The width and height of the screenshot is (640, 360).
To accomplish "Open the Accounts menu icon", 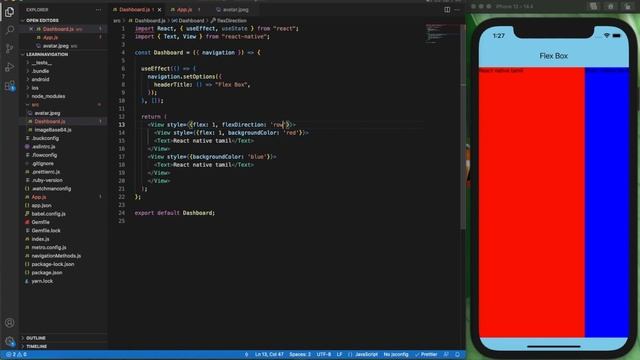I will (x=9, y=322).
